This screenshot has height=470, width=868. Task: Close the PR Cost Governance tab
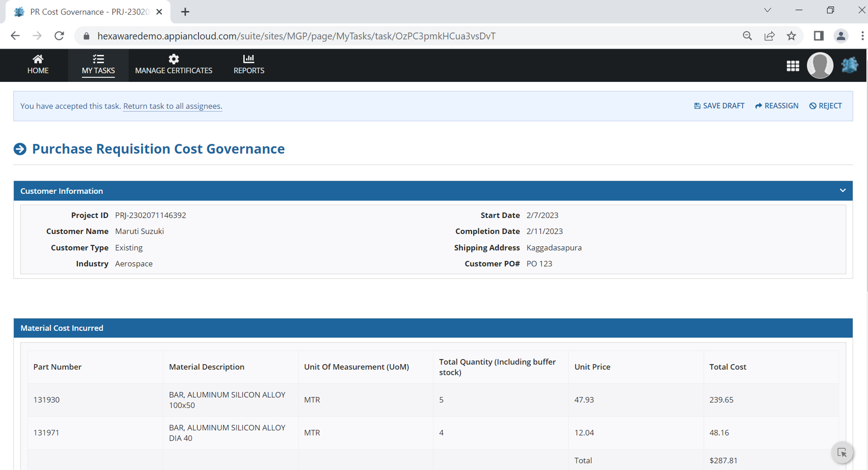point(159,12)
